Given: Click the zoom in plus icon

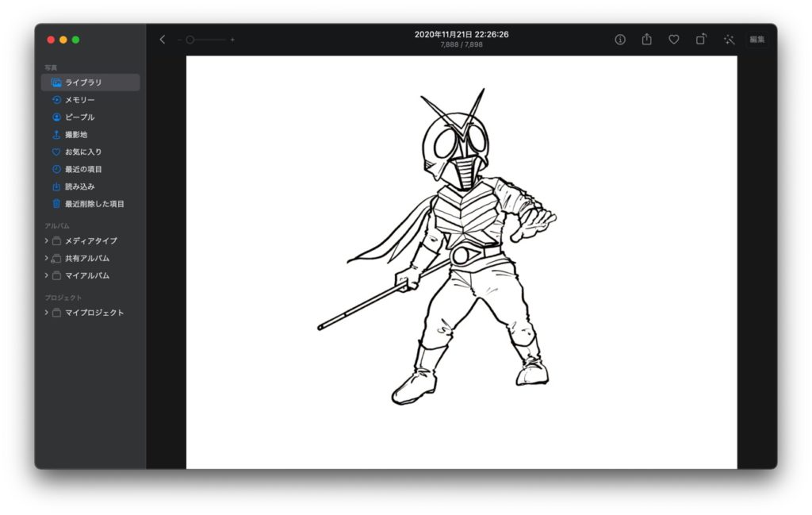Looking at the screenshot, I should 232,40.
